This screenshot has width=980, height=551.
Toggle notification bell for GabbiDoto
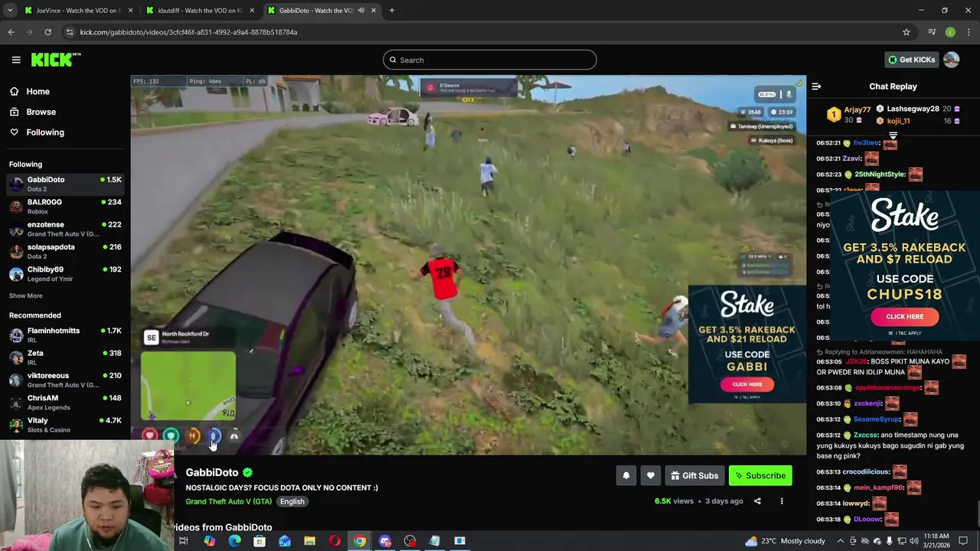click(x=626, y=476)
